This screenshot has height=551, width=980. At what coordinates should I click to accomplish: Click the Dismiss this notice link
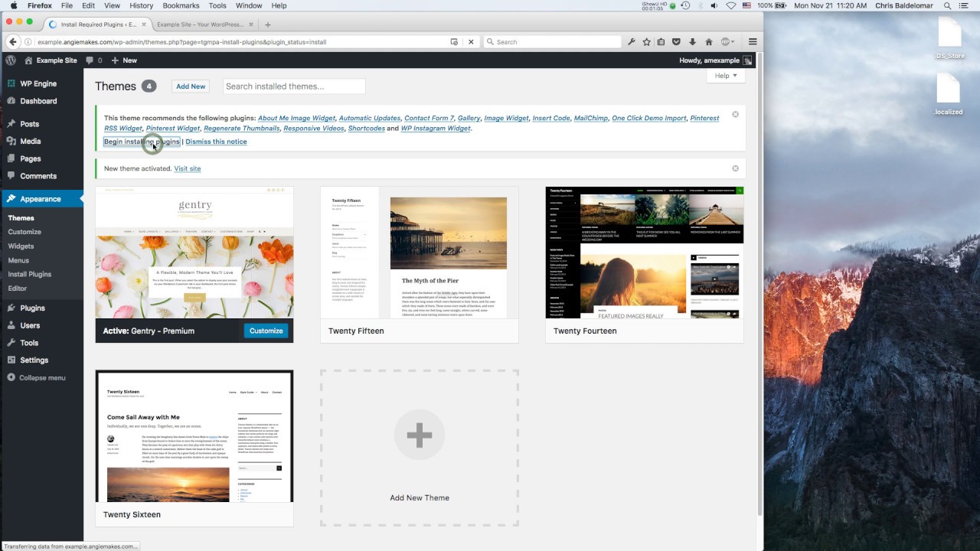(216, 142)
